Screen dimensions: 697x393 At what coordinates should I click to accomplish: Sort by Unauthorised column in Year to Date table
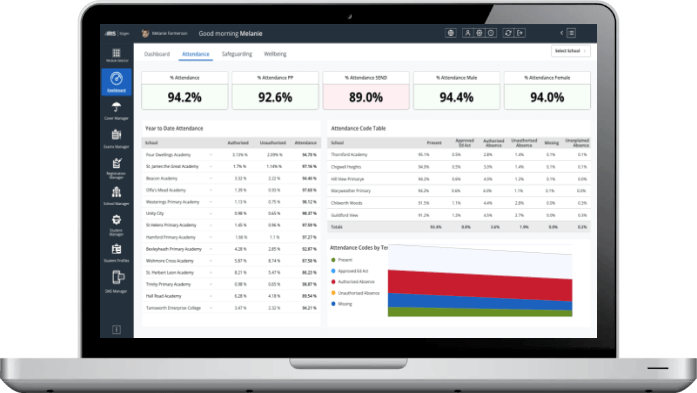[x=272, y=143]
